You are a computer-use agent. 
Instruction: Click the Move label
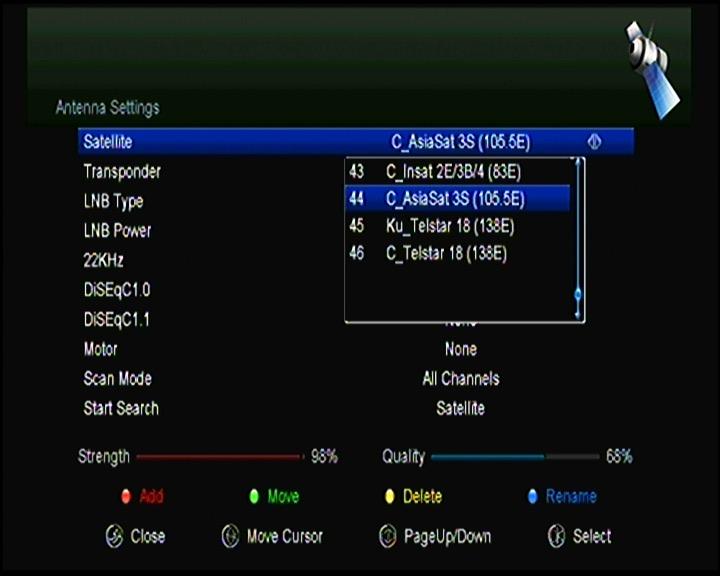click(283, 497)
